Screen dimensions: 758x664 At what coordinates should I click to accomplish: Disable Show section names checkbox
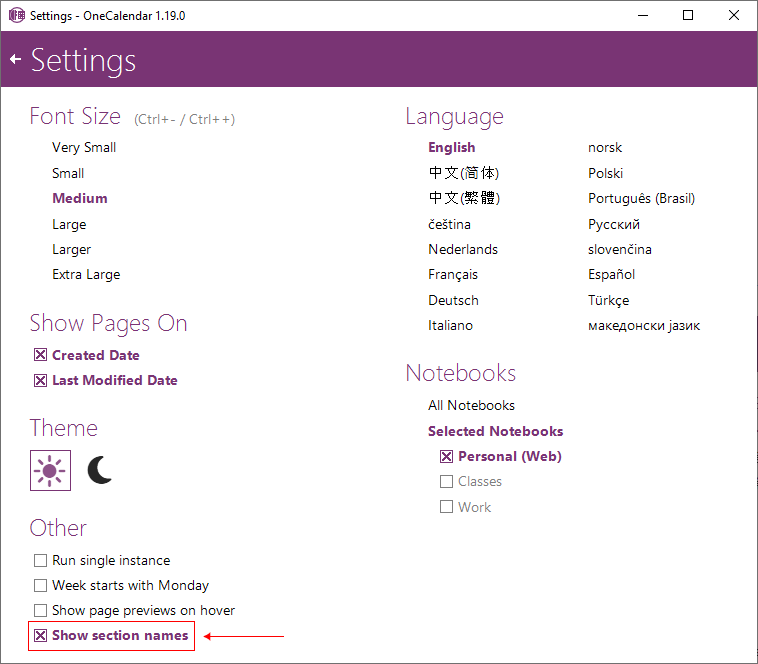[41, 635]
